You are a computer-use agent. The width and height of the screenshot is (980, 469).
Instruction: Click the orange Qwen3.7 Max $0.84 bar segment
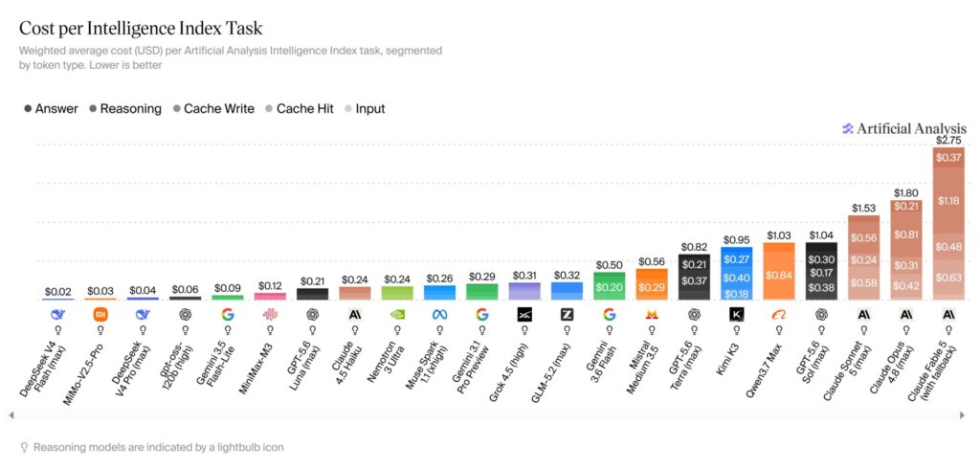(x=779, y=276)
